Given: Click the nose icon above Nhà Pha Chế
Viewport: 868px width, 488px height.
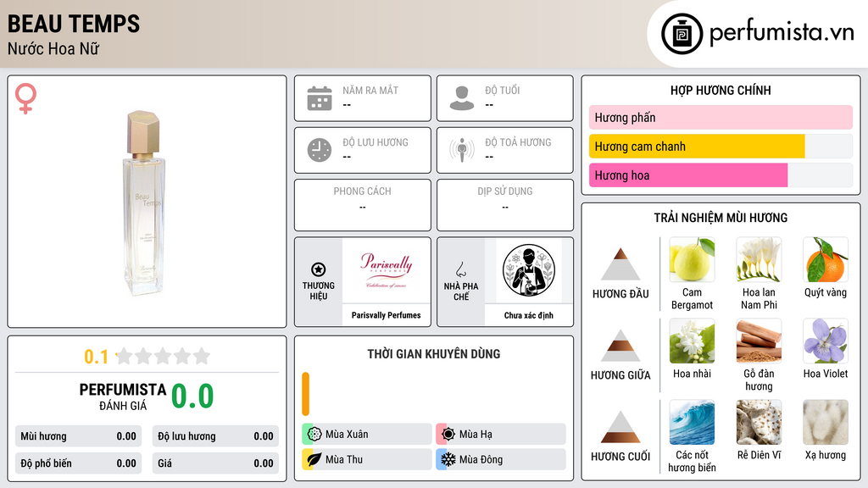Looking at the screenshot, I should 460,269.
